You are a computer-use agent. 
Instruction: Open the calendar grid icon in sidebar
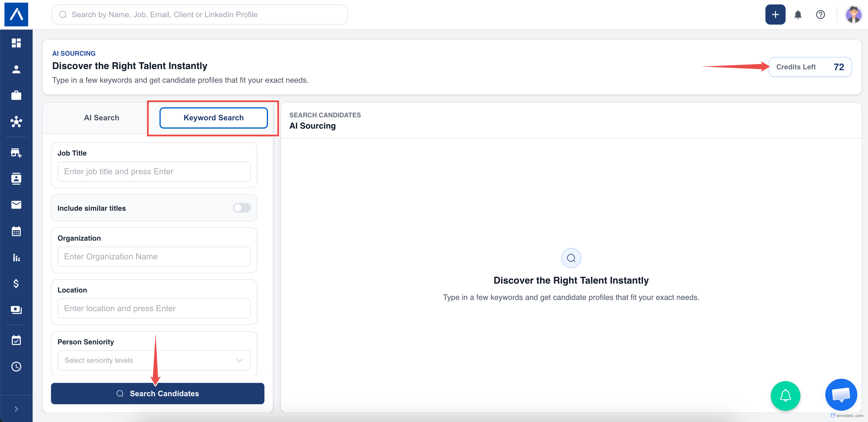pyautogui.click(x=16, y=231)
